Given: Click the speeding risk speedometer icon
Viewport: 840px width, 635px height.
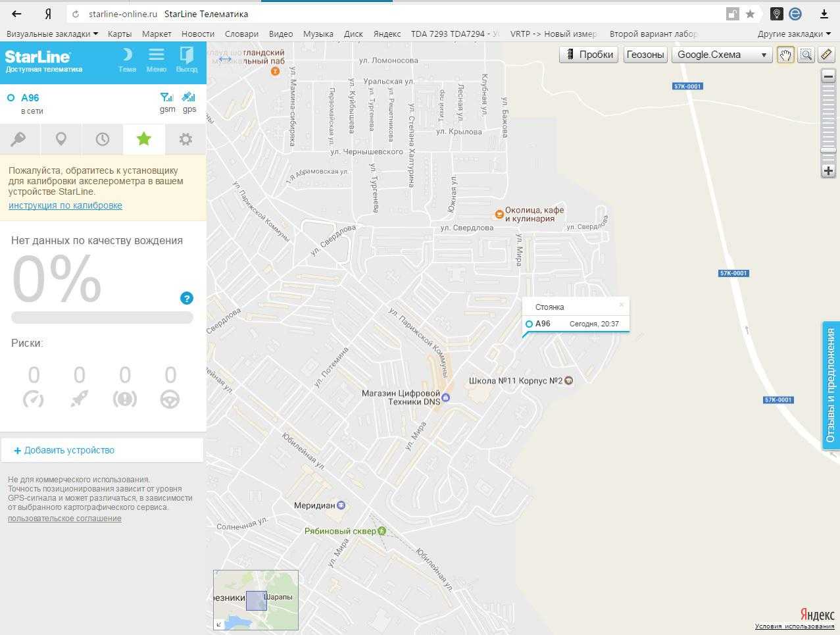Looking at the screenshot, I should (x=34, y=399).
